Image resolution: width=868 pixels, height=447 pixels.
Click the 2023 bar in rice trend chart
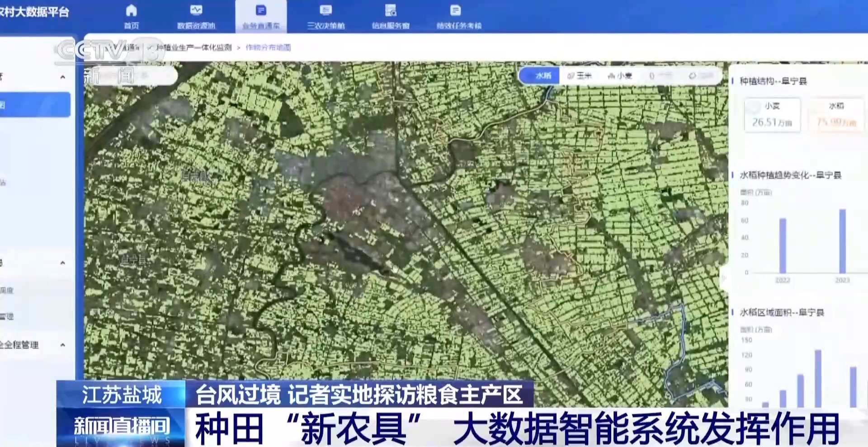pyautogui.click(x=842, y=241)
